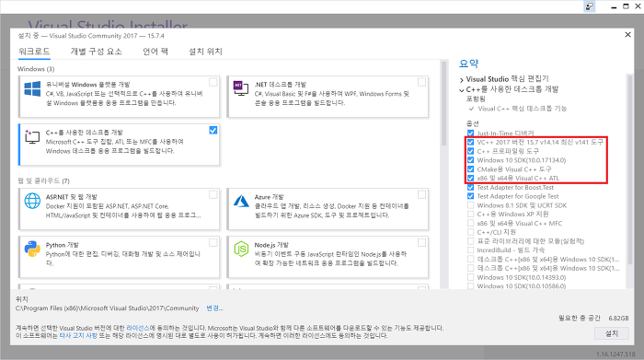Click the Azure development workload icon
Viewport: 644px width, 360px height.
(241, 201)
